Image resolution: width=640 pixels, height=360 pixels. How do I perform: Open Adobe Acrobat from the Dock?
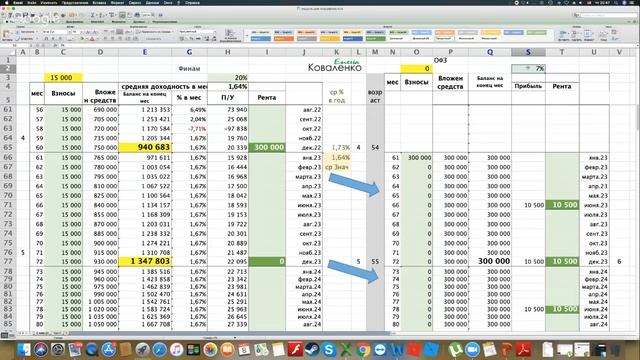(524, 350)
